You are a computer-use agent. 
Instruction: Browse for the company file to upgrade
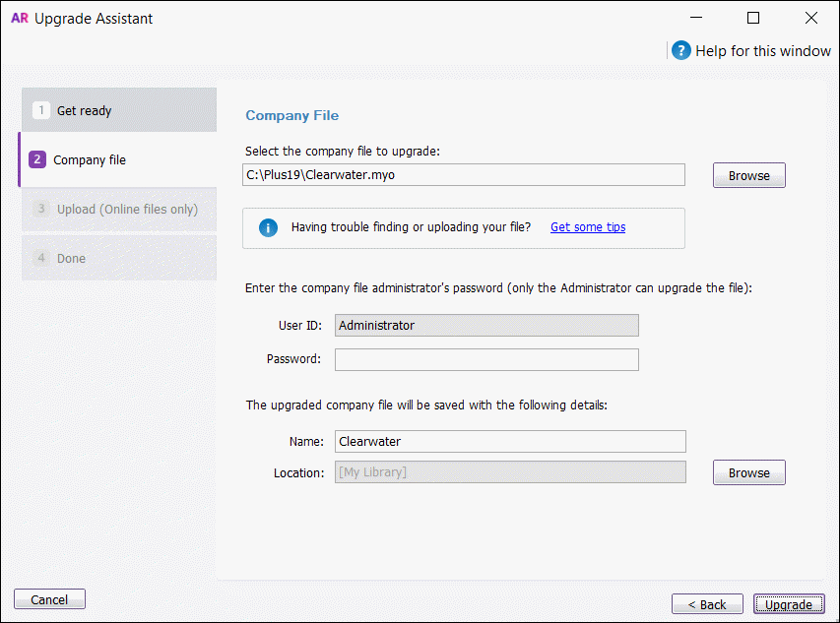tap(748, 174)
